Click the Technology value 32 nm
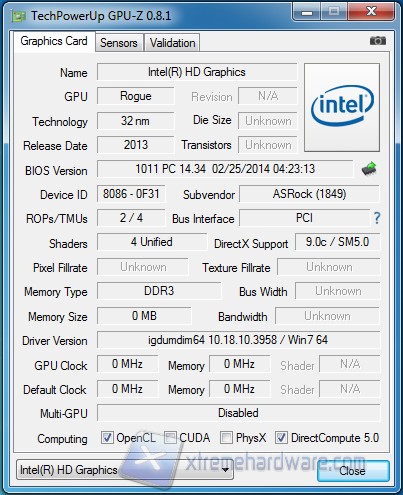 point(136,120)
